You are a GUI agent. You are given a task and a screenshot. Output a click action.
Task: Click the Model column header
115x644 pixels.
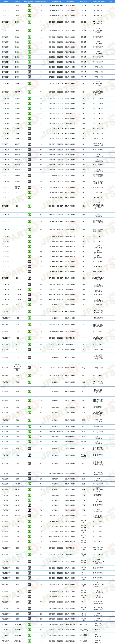tap(17, 1)
